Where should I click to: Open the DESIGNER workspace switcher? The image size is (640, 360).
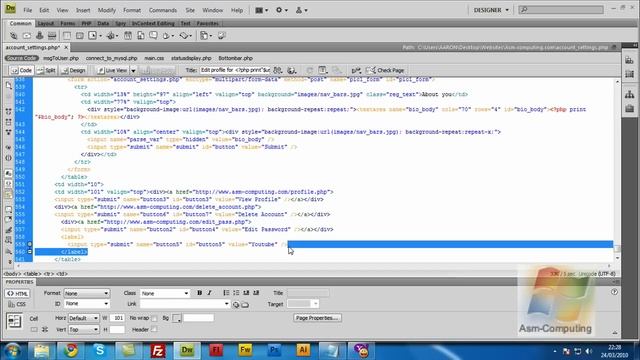491,10
